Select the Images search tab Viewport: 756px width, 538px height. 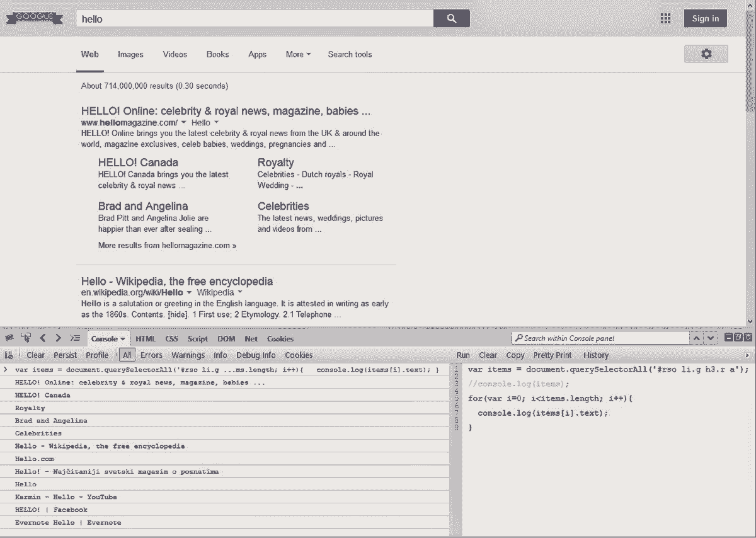[x=130, y=54]
